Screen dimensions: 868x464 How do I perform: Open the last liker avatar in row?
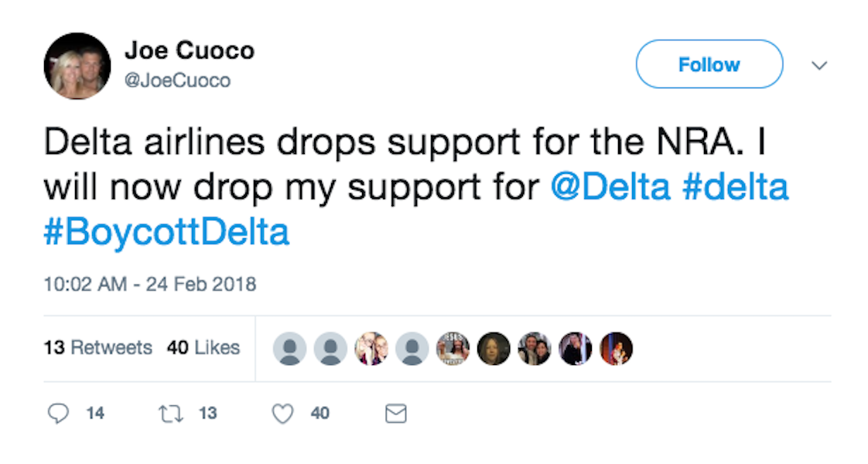click(616, 349)
